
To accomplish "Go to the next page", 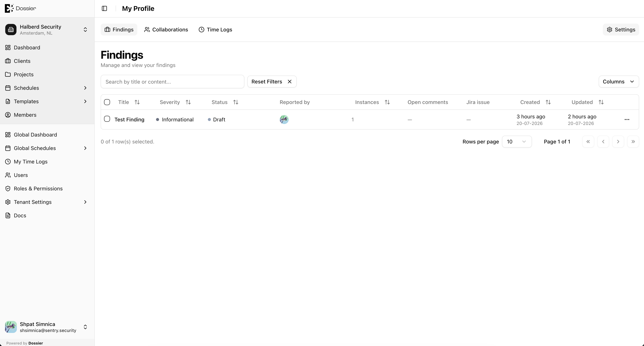I will [x=618, y=142].
